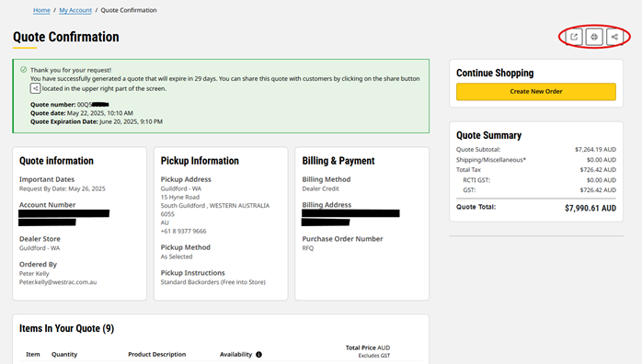Click the Pickup Method label
Image resolution: width=642 pixels, height=364 pixels.
[186, 247]
